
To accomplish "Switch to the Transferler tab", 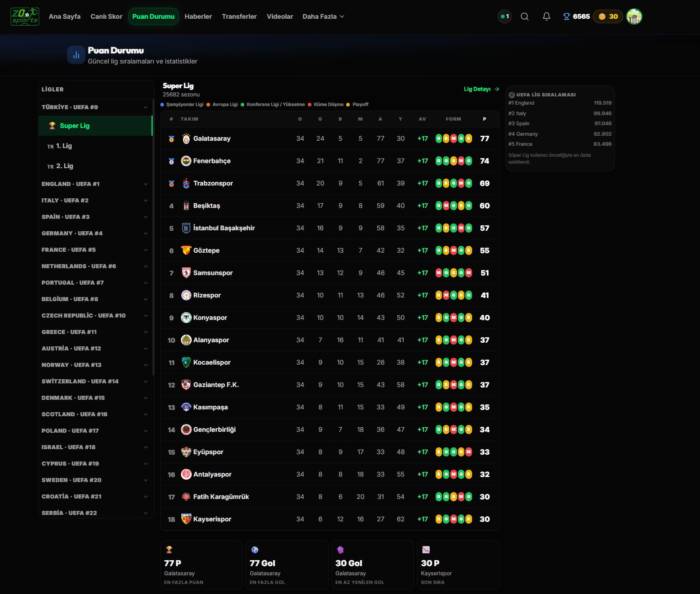I will [x=239, y=16].
